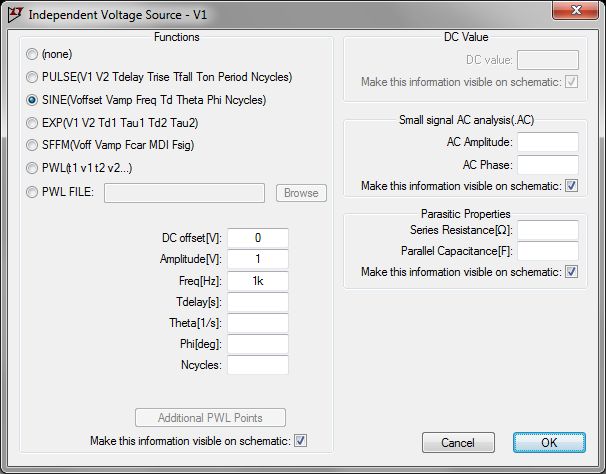Click the AC Phase input field
The height and width of the screenshot is (474, 606).
pyautogui.click(x=548, y=165)
